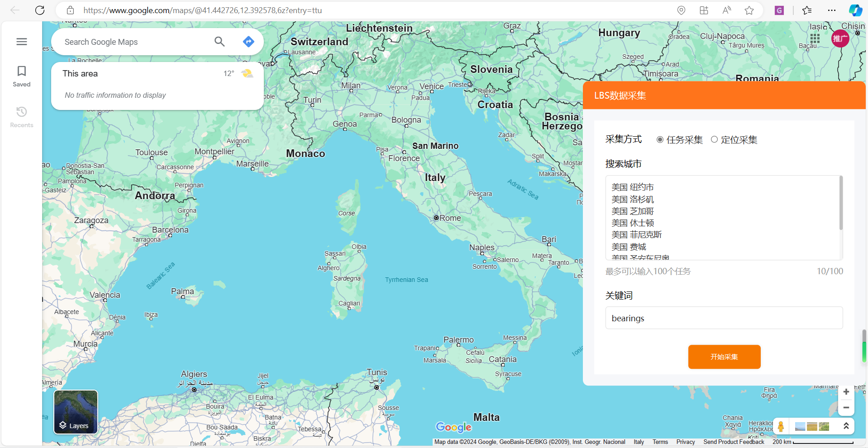The width and height of the screenshot is (868, 448).
Task: View site information lock icon
Action: point(70,10)
